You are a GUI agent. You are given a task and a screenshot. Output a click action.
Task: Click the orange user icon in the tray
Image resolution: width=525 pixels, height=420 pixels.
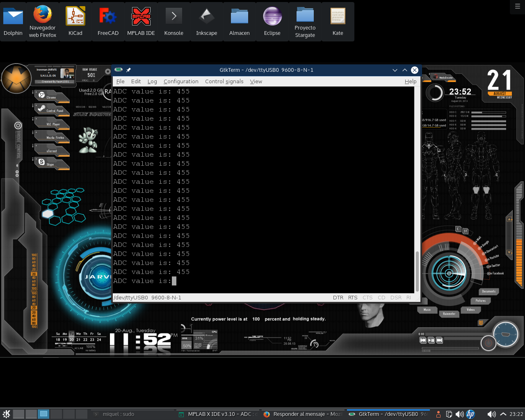[438, 414]
